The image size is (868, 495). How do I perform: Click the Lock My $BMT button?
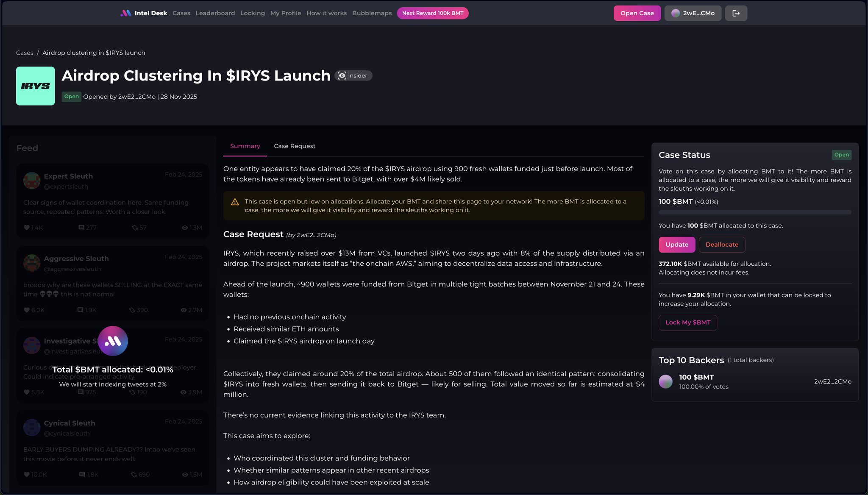(x=687, y=323)
